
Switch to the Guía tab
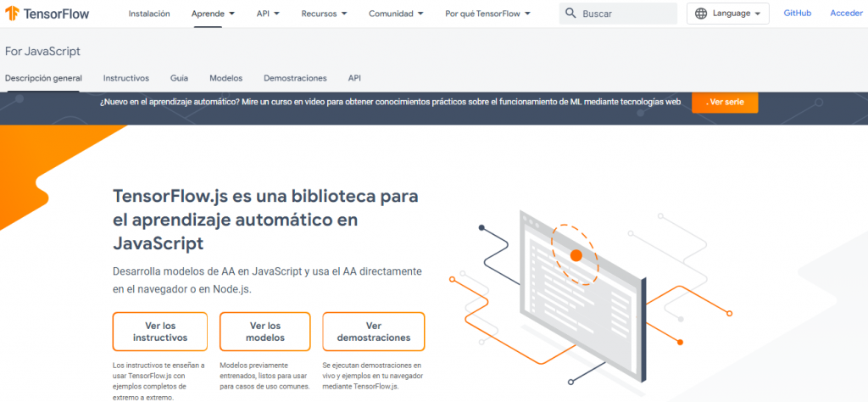tap(180, 79)
